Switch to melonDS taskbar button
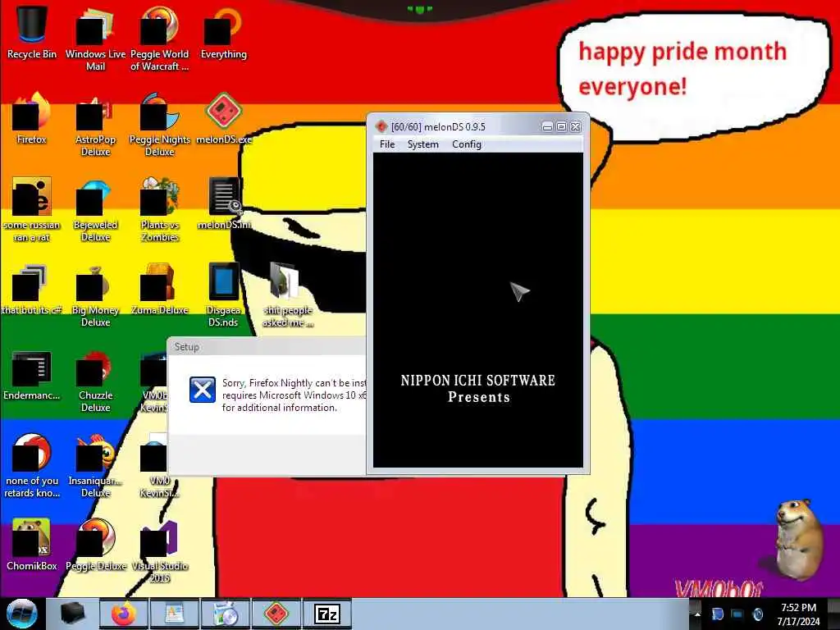The height and width of the screenshot is (630, 840). coord(276,614)
